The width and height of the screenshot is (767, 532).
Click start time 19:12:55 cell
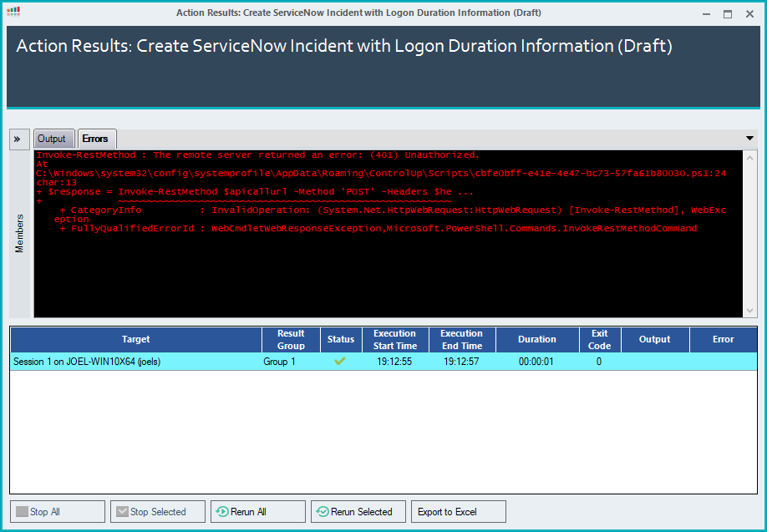394,362
